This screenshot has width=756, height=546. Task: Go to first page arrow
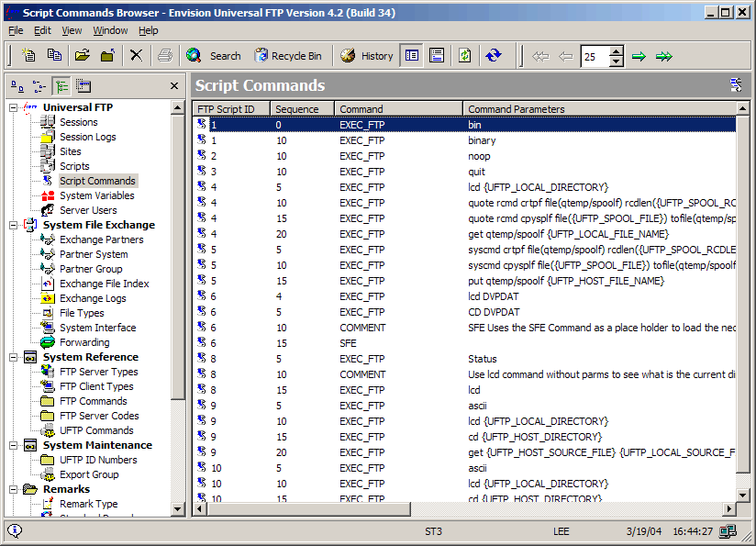tap(540, 56)
